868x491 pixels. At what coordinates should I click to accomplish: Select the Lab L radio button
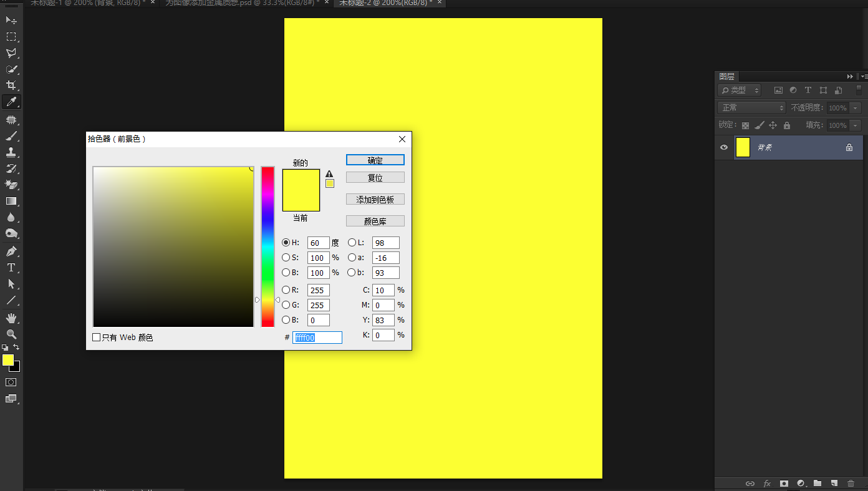[x=352, y=243]
